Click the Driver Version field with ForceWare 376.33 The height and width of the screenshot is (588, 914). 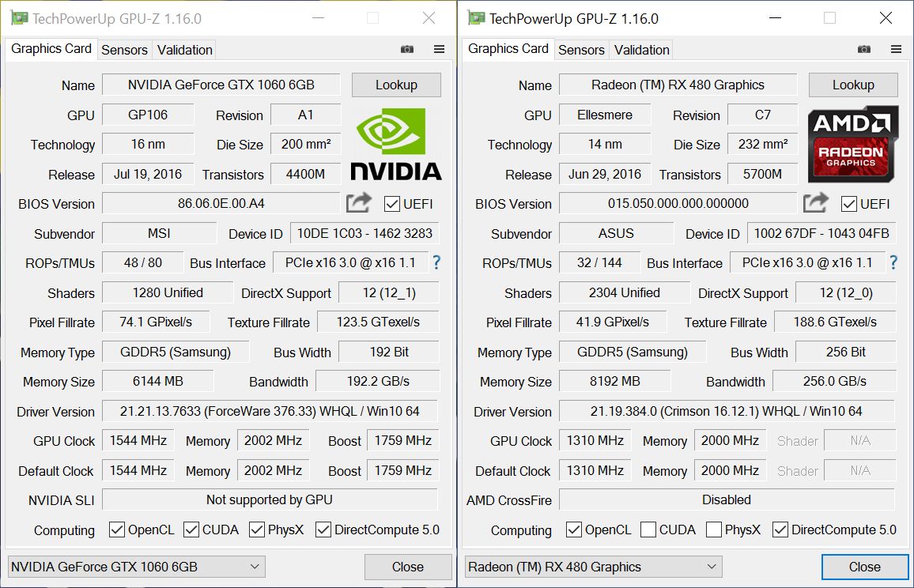(x=270, y=411)
